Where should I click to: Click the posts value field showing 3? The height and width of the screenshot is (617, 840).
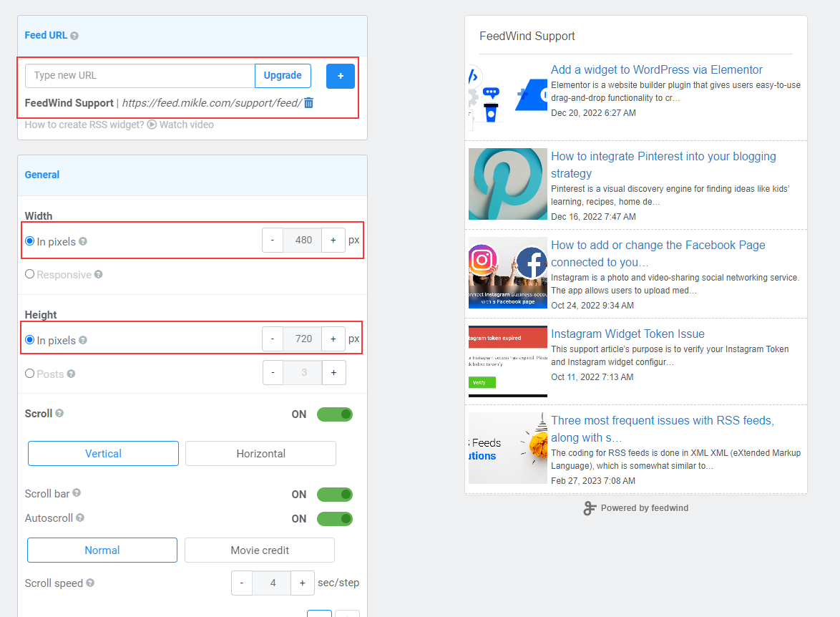click(x=303, y=372)
